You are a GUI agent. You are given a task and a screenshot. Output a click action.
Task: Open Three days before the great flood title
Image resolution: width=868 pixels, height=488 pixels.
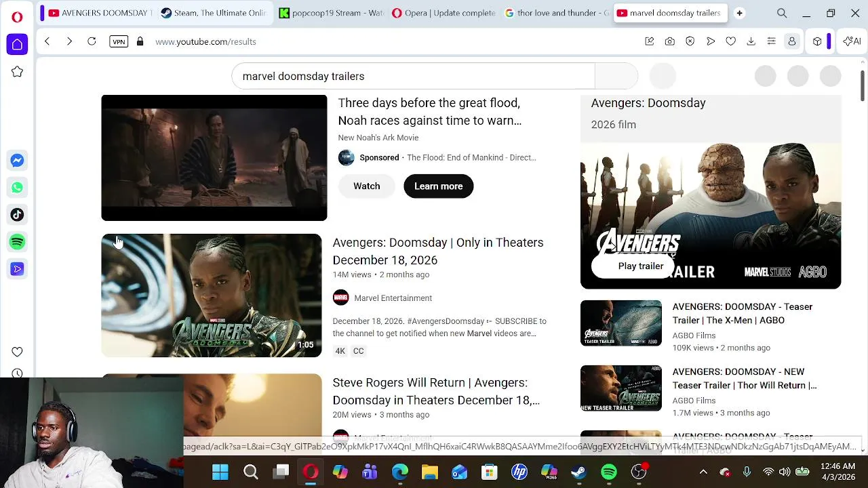tap(430, 112)
